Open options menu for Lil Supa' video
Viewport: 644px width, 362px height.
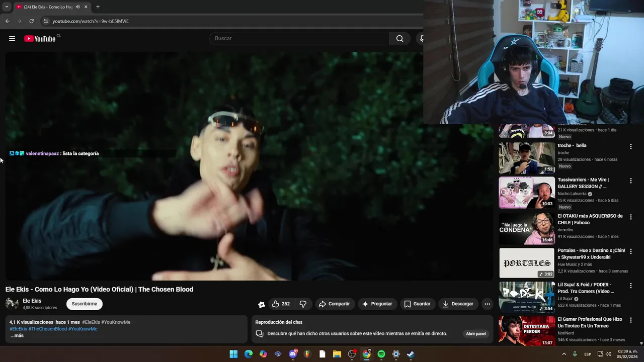[630, 285]
